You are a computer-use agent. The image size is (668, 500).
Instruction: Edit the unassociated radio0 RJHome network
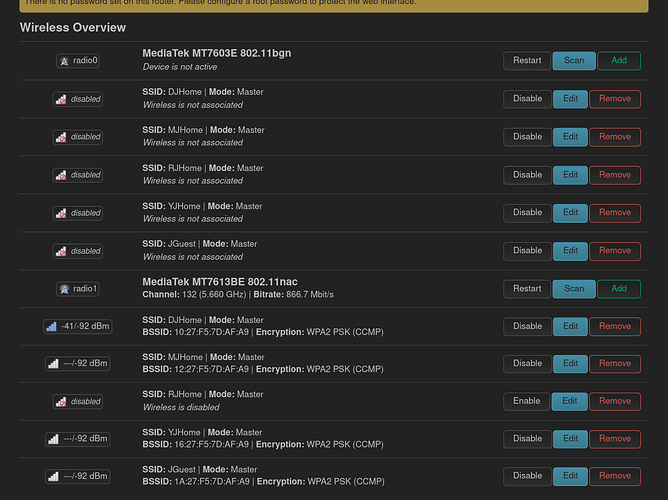pyautogui.click(x=570, y=175)
